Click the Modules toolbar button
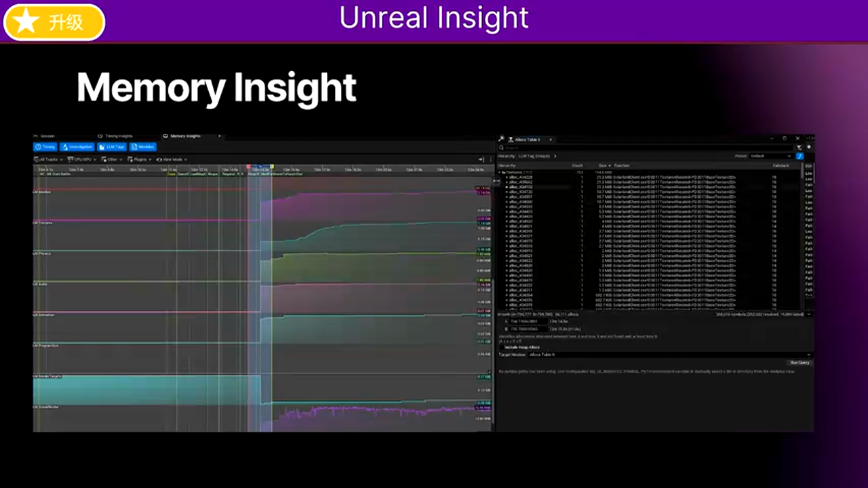The width and height of the screenshot is (868, 488). point(142,146)
